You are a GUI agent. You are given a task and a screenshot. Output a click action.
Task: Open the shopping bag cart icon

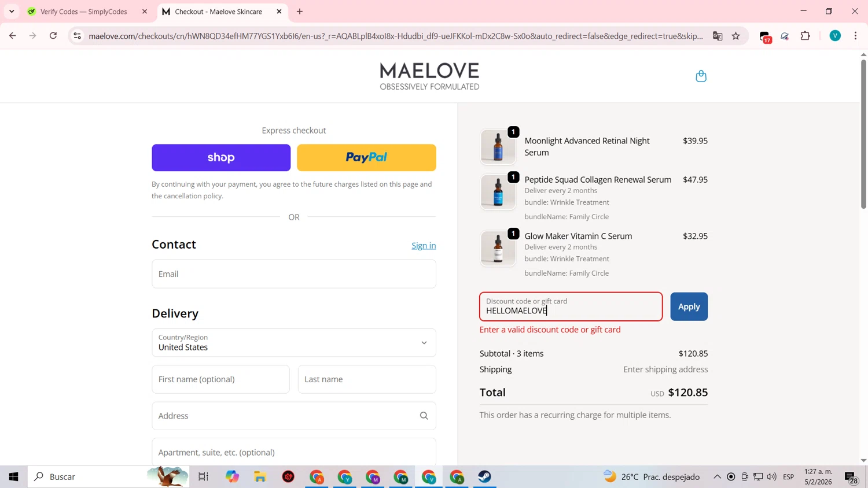tap(701, 76)
